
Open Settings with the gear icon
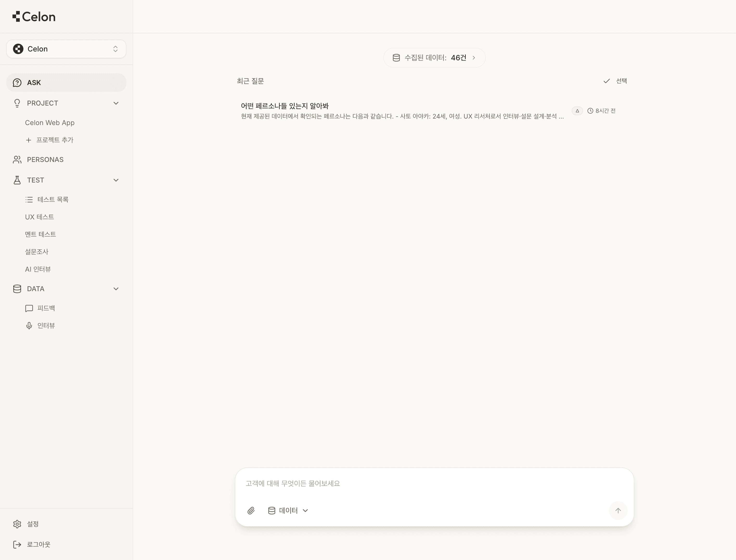click(17, 524)
